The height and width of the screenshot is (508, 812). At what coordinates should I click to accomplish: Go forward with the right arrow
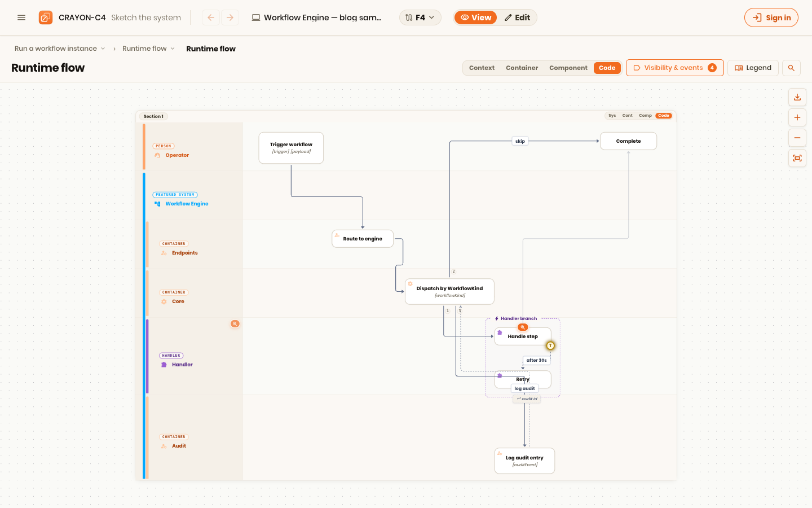point(230,17)
